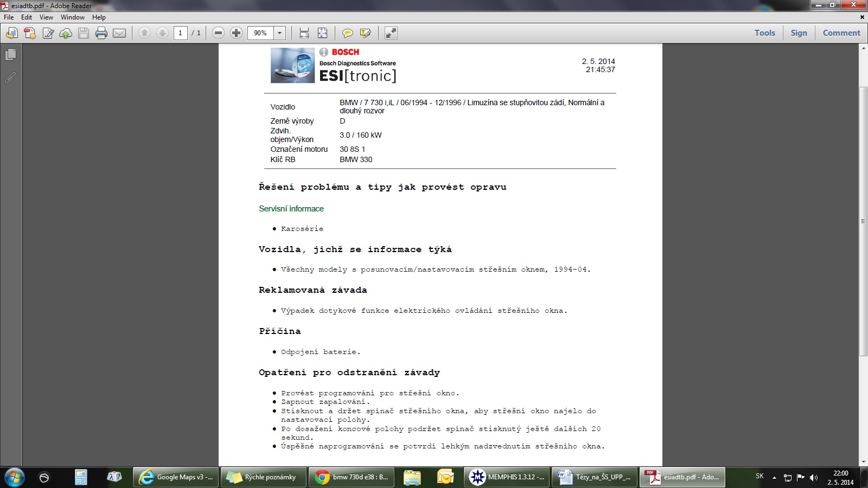Image resolution: width=868 pixels, height=488 pixels.
Task: Click the Print file icon
Action: pyautogui.click(x=101, y=33)
